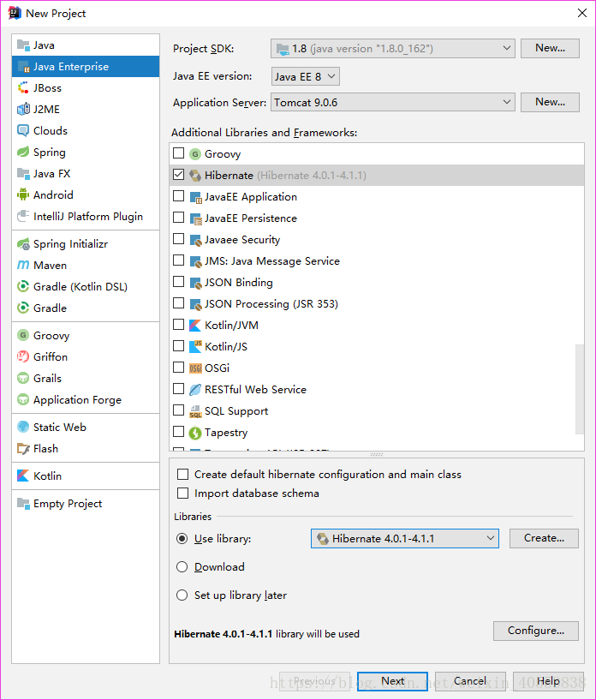596x700 pixels.
Task: Cancel the New Project dialog
Action: (470, 681)
